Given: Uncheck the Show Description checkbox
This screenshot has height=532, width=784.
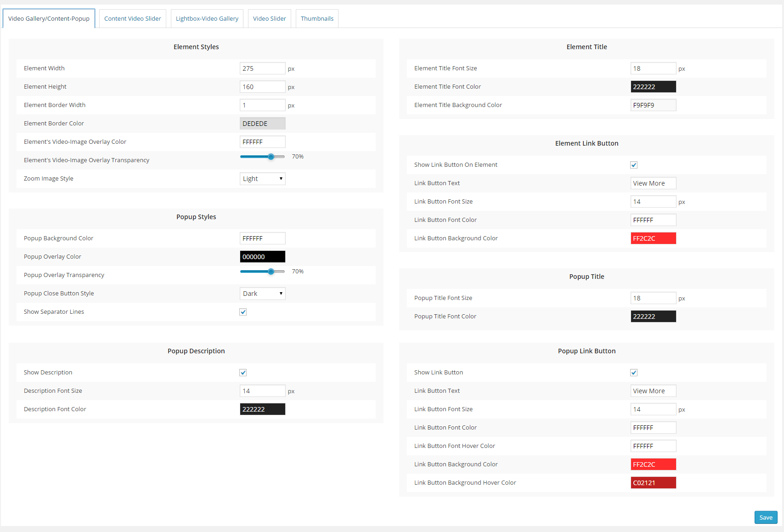Looking at the screenshot, I should click(243, 373).
